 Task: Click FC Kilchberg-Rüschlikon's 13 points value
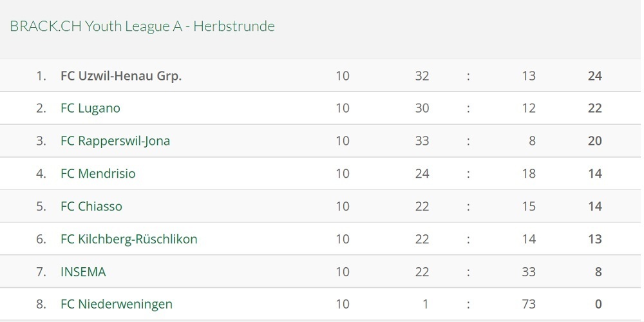(x=594, y=239)
